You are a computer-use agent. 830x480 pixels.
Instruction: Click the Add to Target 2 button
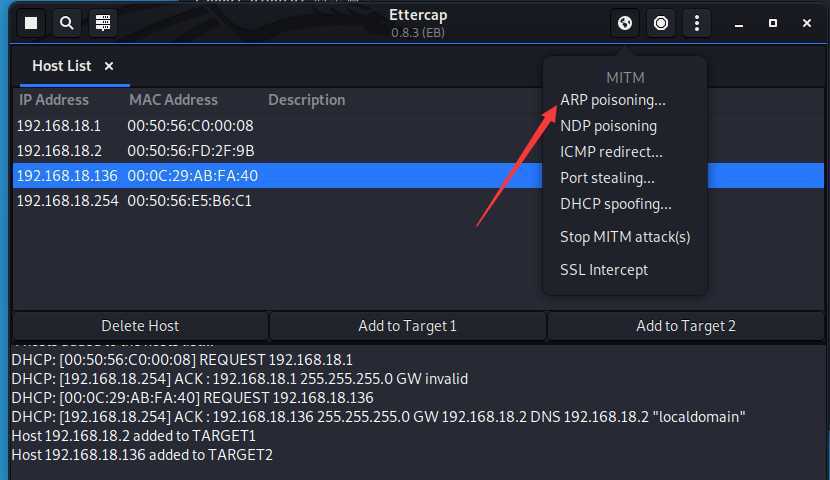point(686,326)
